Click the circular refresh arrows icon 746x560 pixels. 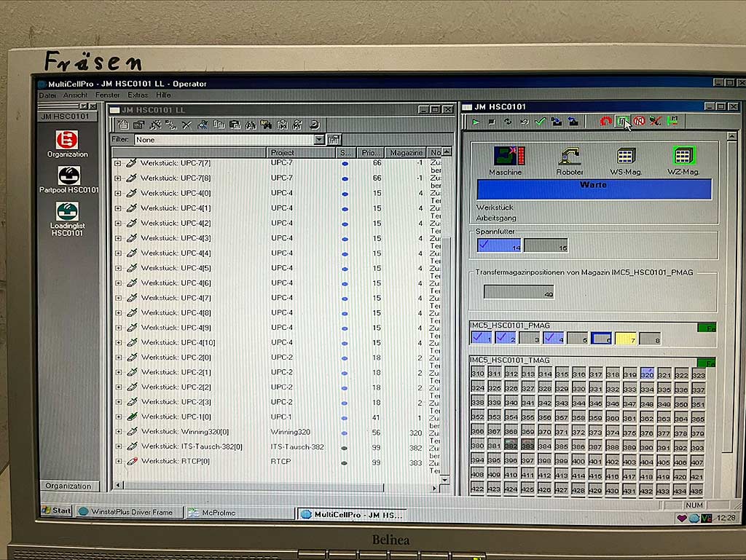[508, 122]
